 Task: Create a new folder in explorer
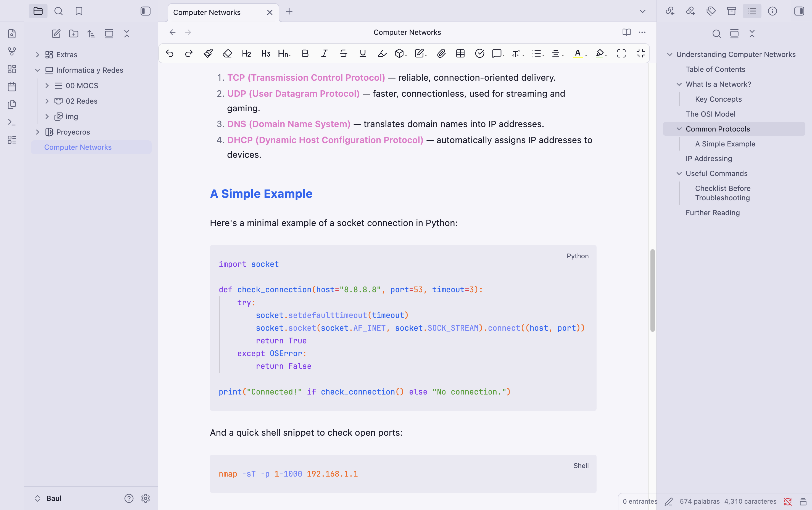pos(73,34)
